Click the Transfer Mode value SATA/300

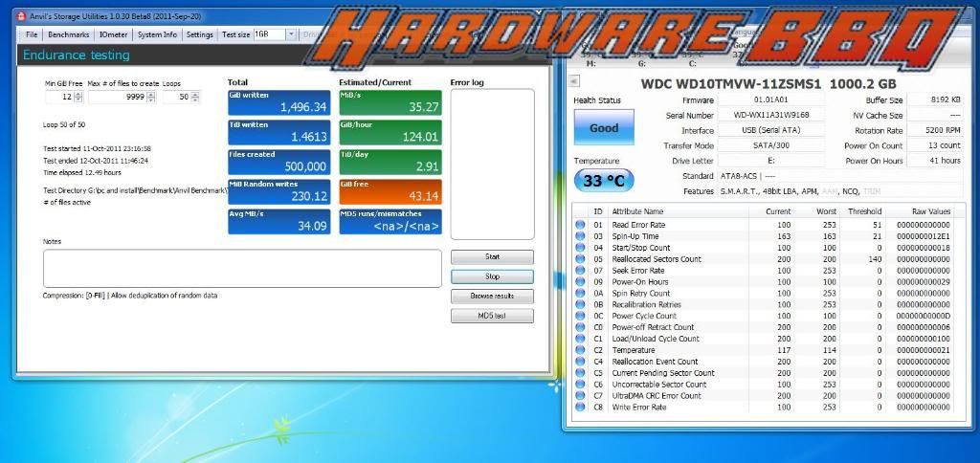point(770,145)
